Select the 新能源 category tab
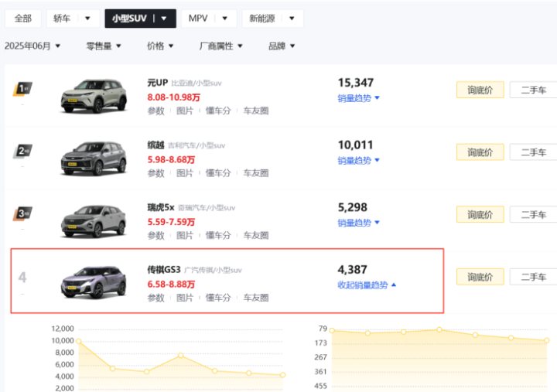This screenshot has height=392, width=557. coord(262,19)
